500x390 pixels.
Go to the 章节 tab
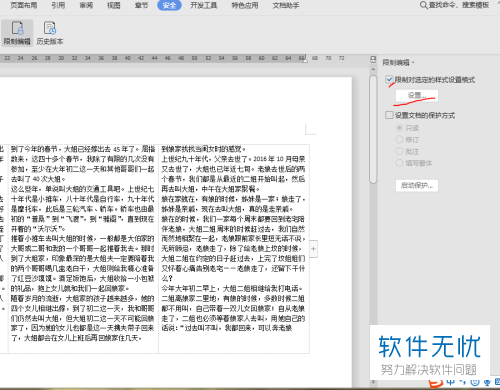(141, 5)
